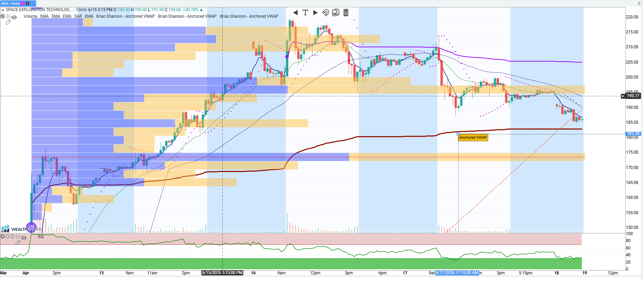Viewport: 644px width, 281px height.
Task: Delete drawing with the trash icon
Action: click(x=346, y=13)
